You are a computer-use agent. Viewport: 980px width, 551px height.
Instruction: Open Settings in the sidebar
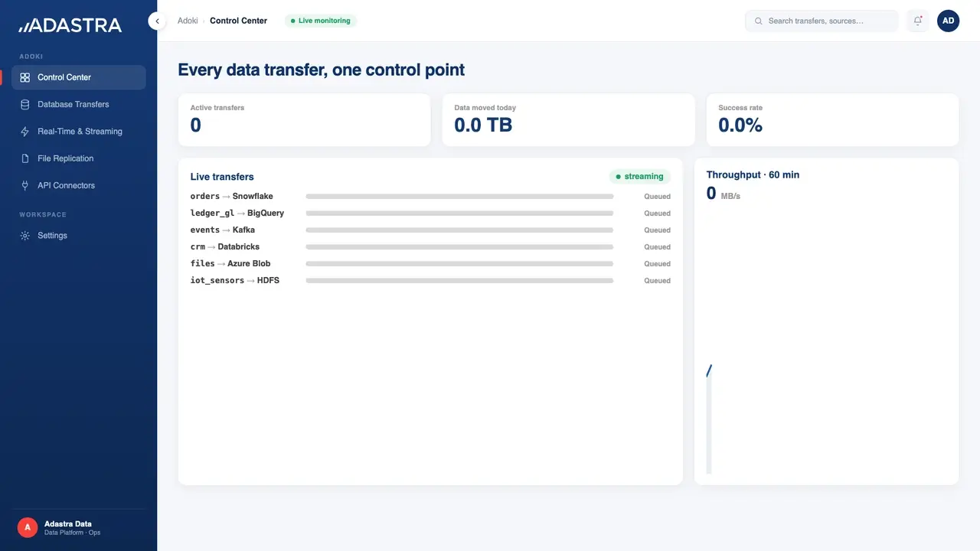(x=78, y=236)
